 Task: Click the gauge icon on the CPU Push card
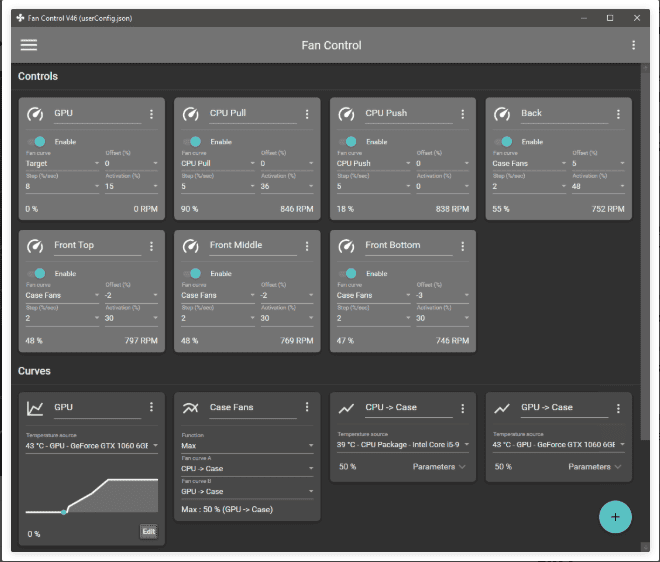346,114
